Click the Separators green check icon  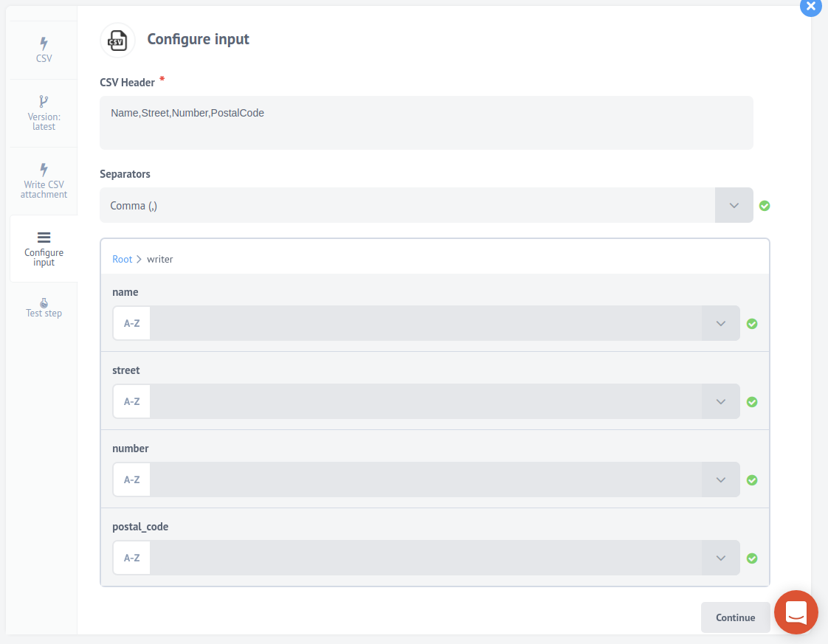pyautogui.click(x=764, y=206)
